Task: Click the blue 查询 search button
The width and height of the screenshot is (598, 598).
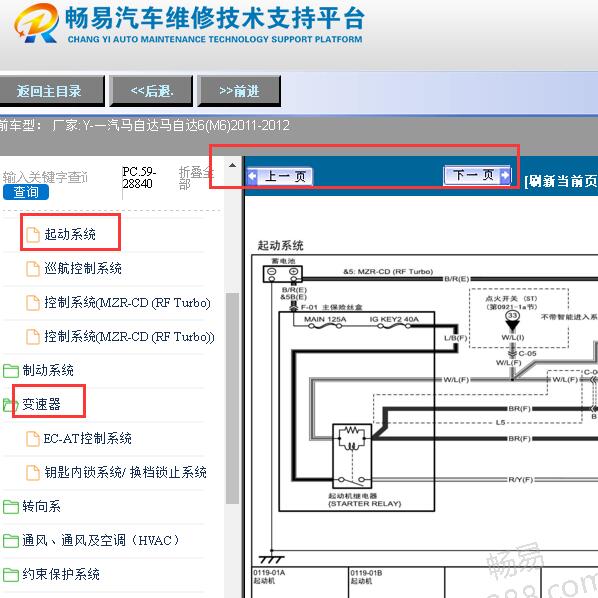Action: (x=26, y=192)
